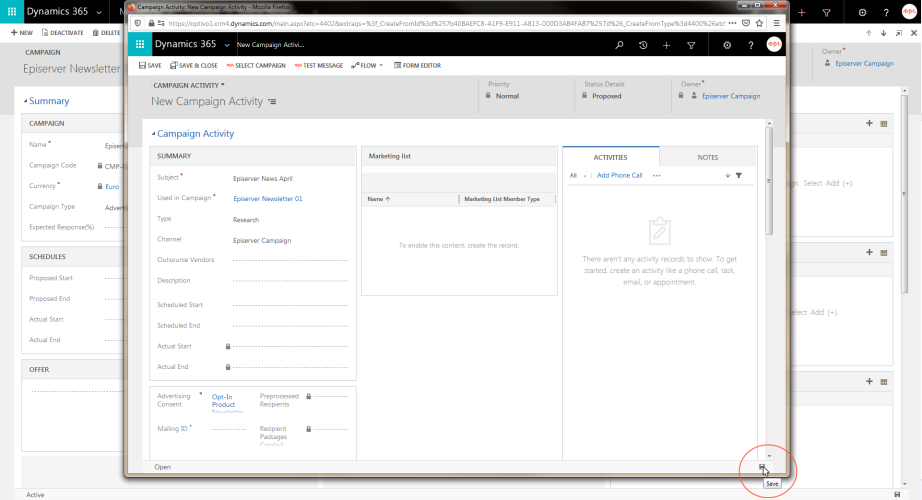This screenshot has height=500, width=922.
Task: Open the Dynamics 365 app launcher in front window
Action: point(140,44)
